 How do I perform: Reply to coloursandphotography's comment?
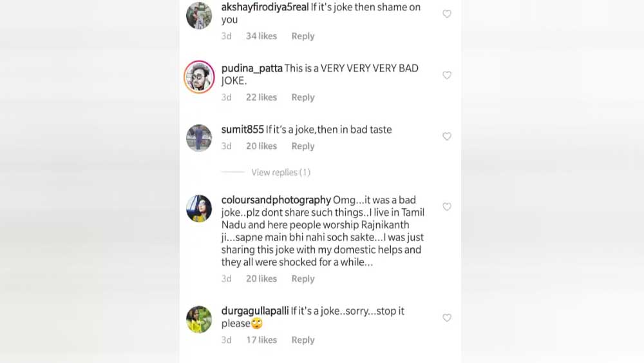(x=303, y=279)
